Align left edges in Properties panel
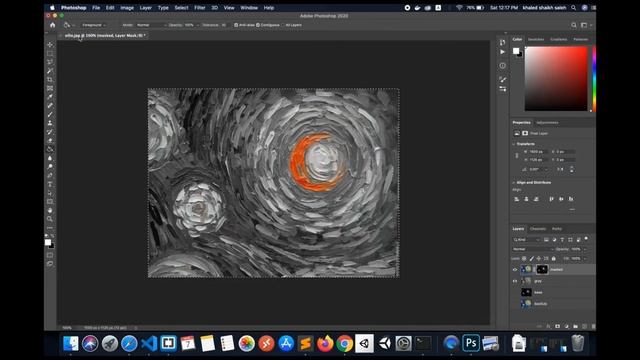Viewport: 640px width, 360px height. pyautogui.click(x=516, y=199)
